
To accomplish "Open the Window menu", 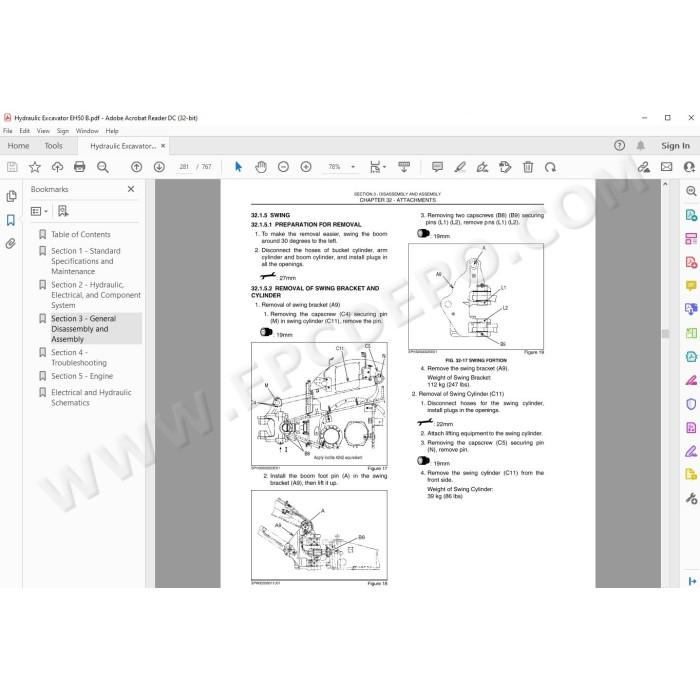I will coord(87,131).
